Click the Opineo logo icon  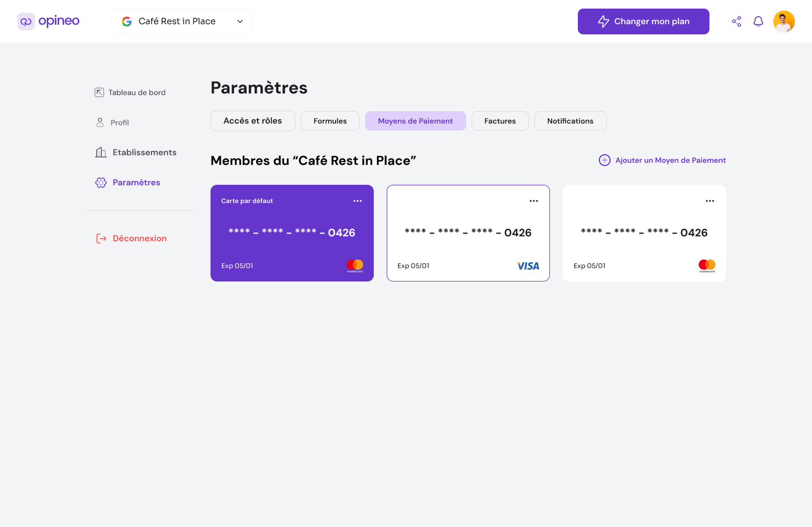[x=26, y=21]
